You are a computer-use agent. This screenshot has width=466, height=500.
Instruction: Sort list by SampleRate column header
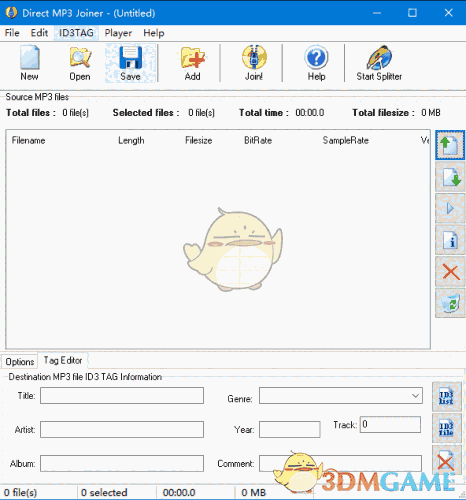click(346, 140)
